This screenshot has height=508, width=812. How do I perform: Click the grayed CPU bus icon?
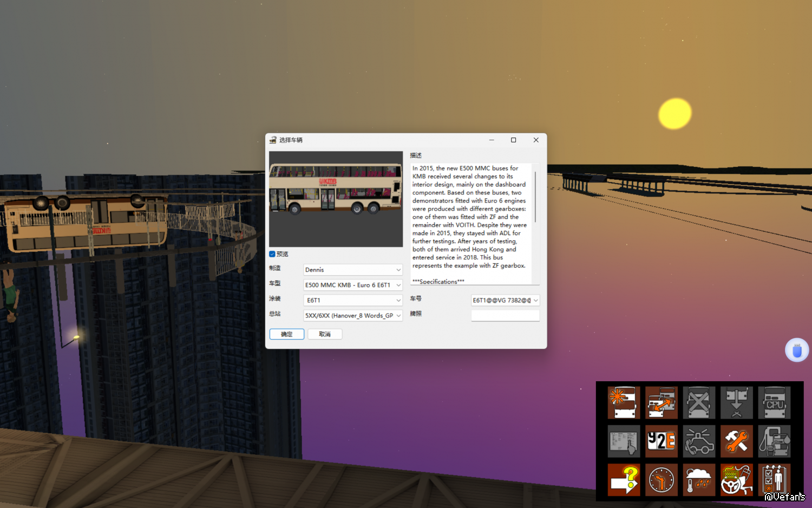774,402
